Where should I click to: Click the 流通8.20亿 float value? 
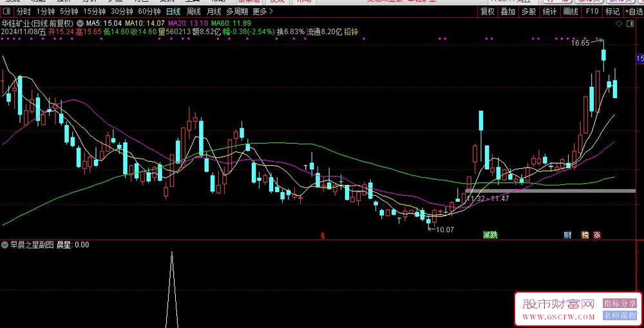pos(324,32)
